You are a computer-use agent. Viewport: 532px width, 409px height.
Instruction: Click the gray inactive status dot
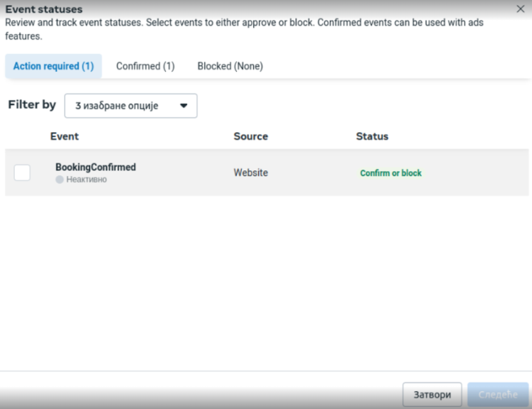60,180
